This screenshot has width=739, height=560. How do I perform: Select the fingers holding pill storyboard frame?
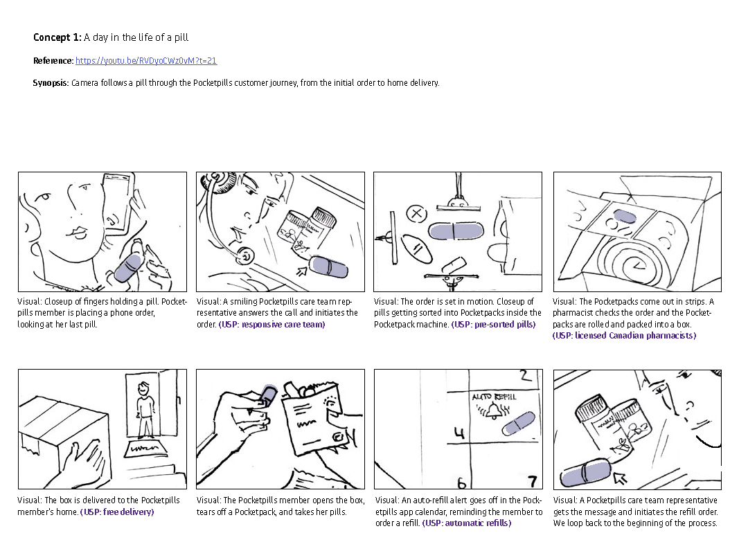103,232
